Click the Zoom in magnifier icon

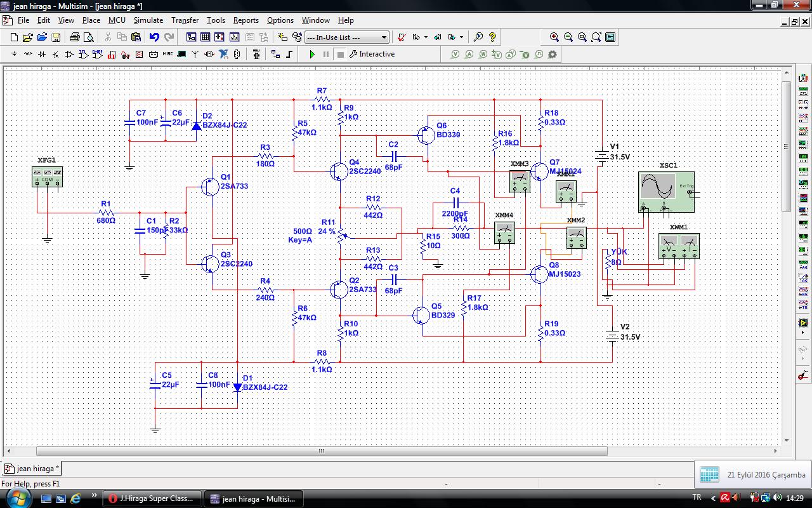[554, 37]
